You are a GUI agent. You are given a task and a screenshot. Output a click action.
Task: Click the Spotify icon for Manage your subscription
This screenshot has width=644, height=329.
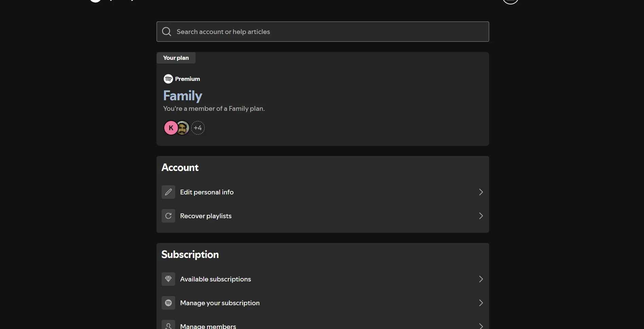click(x=168, y=303)
